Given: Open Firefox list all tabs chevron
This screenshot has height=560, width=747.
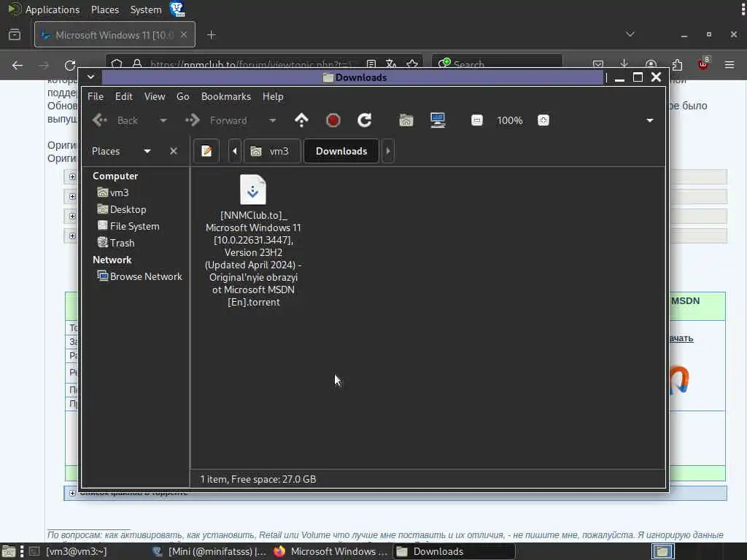Looking at the screenshot, I should click(x=630, y=34).
